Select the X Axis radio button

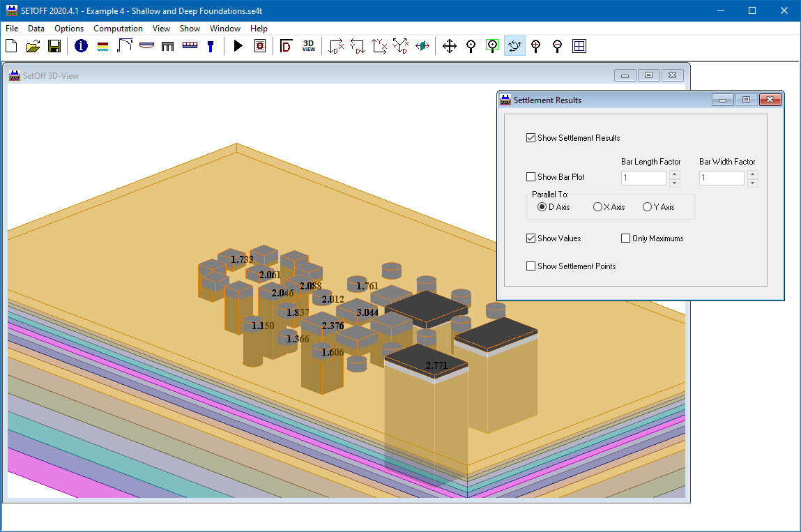pyautogui.click(x=597, y=207)
